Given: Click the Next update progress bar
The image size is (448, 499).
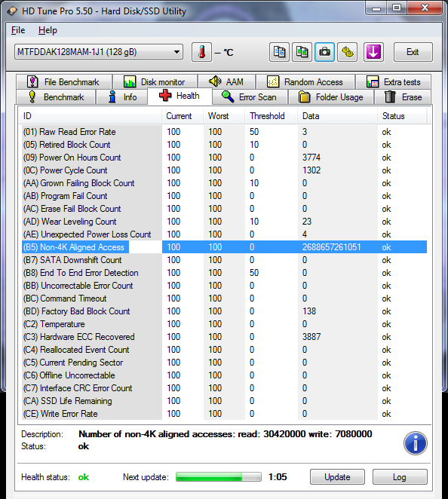Looking at the screenshot, I should click(219, 477).
